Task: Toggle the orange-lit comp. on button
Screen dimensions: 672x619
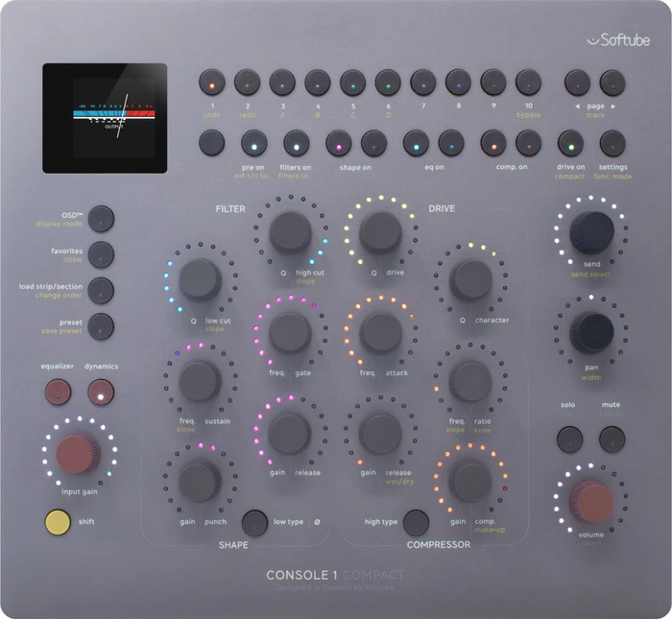Action: pyautogui.click(x=493, y=144)
